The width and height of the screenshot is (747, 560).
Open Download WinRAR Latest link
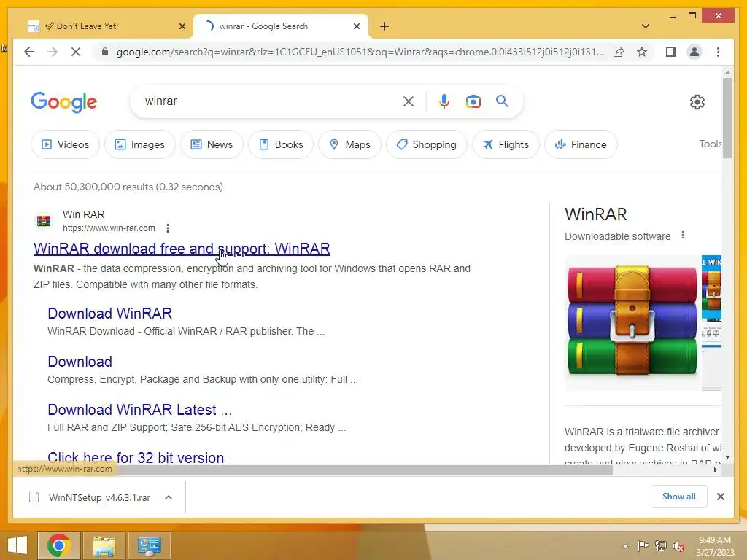coord(139,410)
